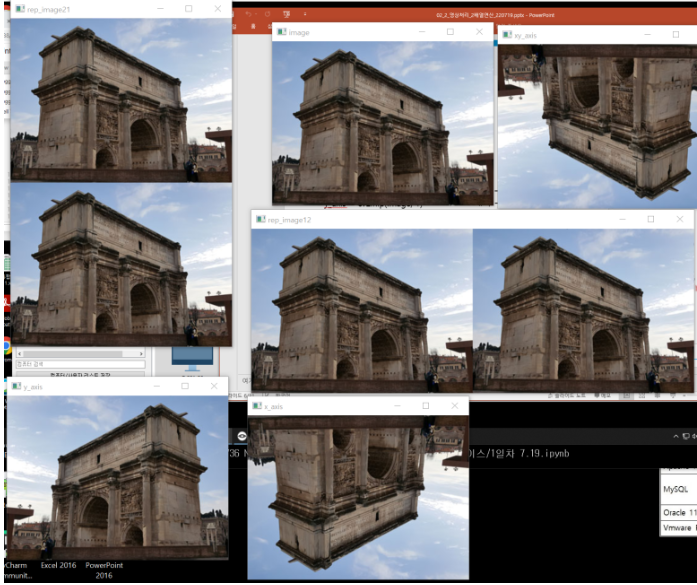Click the Chrome icon on left edge

(x=7, y=346)
